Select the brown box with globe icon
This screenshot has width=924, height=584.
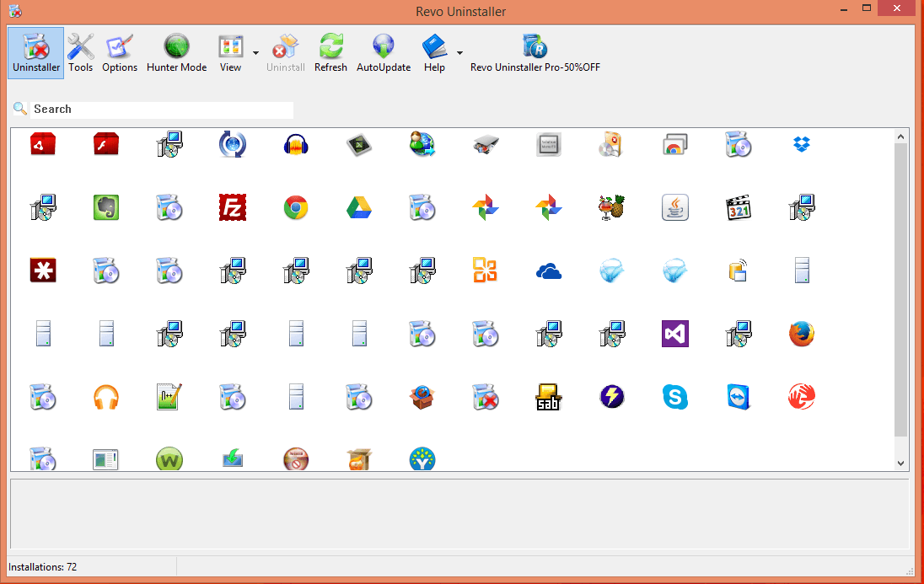tap(422, 397)
